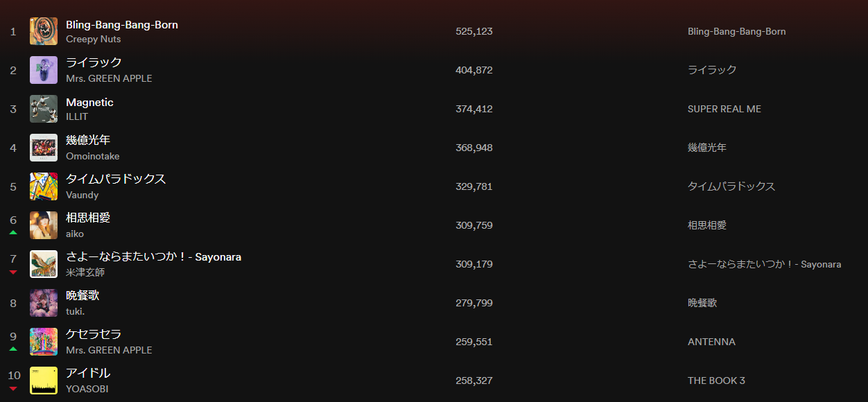Select the 相思相愛 track title
This screenshot has height=402, width=868.
tap(88, 218)
